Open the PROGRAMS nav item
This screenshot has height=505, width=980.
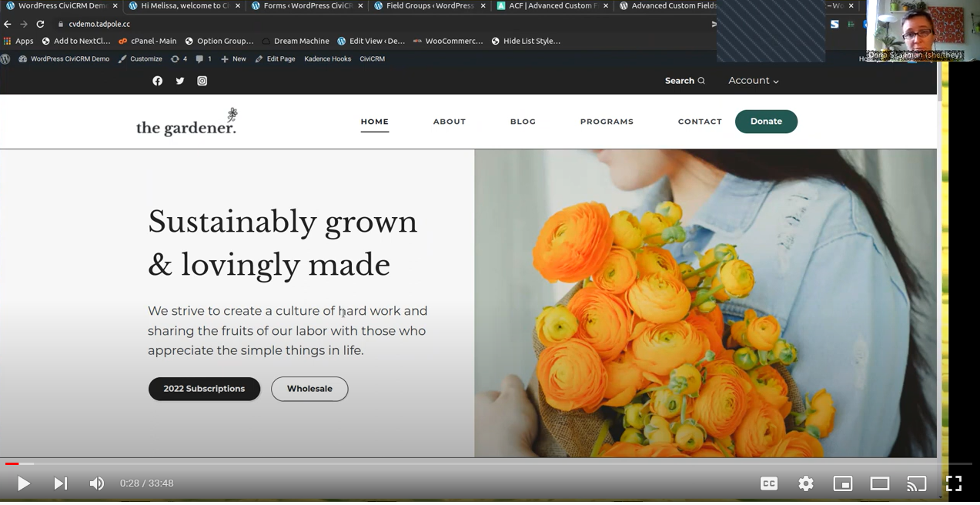coord(607,122)
